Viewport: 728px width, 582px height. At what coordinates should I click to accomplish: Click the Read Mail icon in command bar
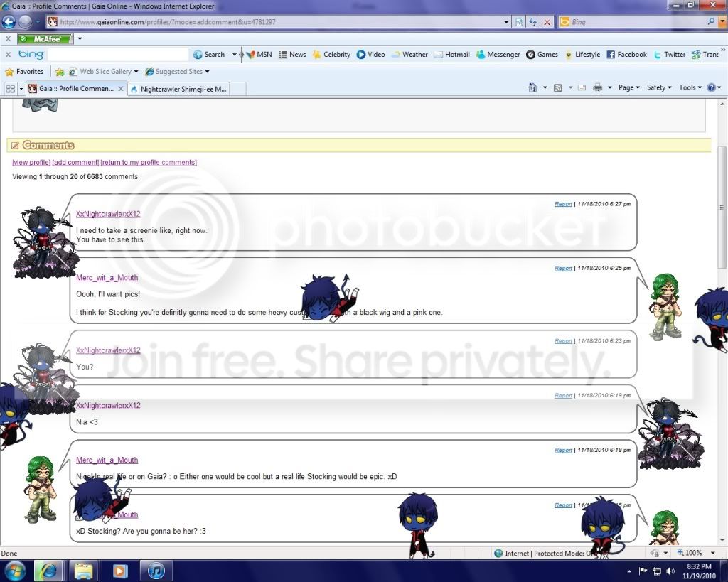pyautogui.click(x=582, y=87)
